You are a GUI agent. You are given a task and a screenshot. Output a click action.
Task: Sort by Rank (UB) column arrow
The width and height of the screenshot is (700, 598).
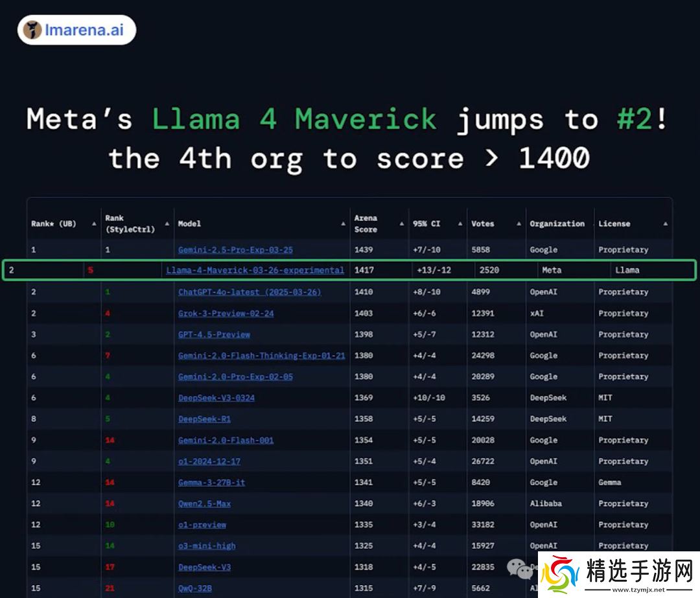pos(95,224)
